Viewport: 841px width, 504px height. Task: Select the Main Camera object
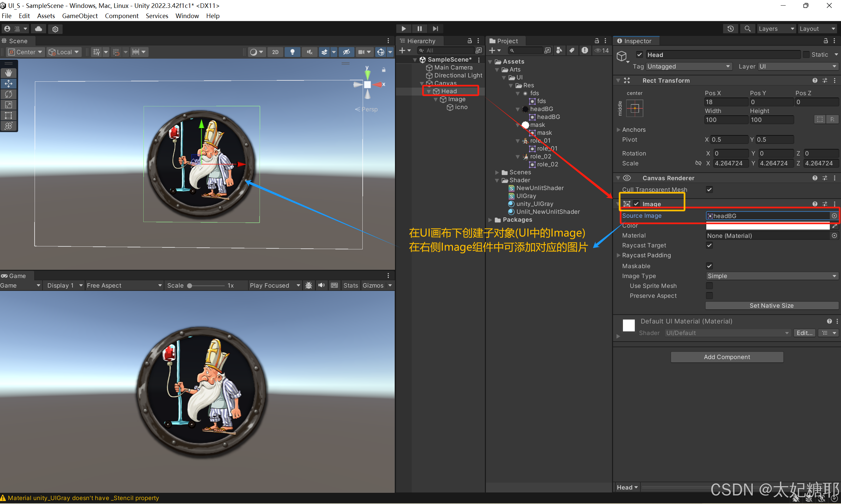(x=453, y=68)
